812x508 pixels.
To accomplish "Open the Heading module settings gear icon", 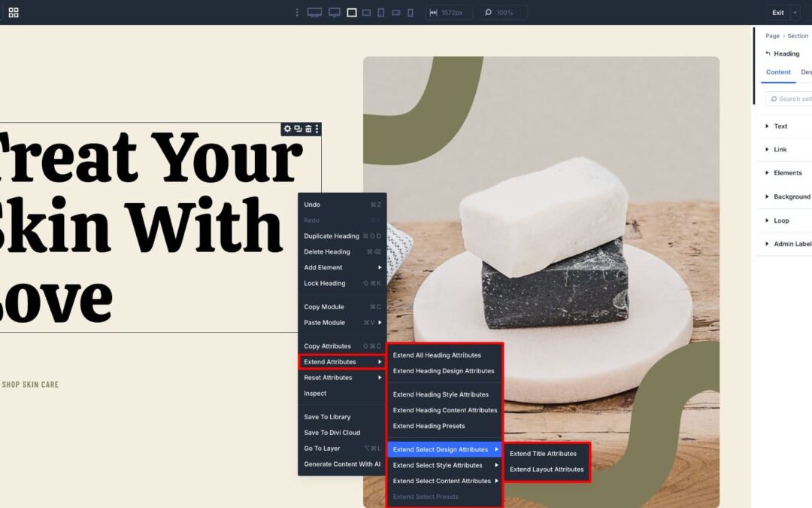I will pyautogui.click(x=287, y=129).
